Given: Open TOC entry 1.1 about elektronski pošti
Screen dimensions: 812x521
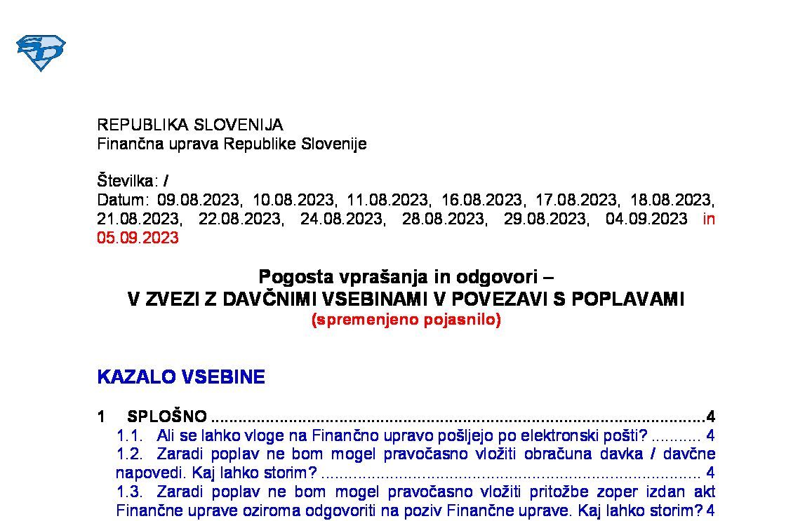Looking at the screenshot, I should [x=400, y=435].
